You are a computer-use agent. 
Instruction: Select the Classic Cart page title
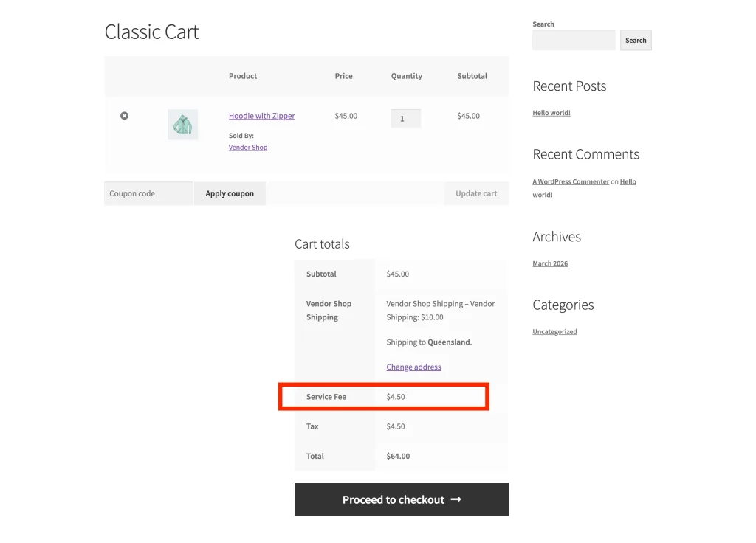coord(151,32)
